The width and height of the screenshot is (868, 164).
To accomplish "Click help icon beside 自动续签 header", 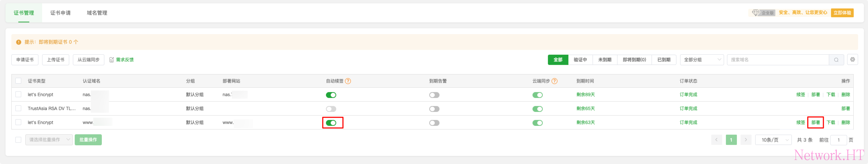I will pos(348,81).
